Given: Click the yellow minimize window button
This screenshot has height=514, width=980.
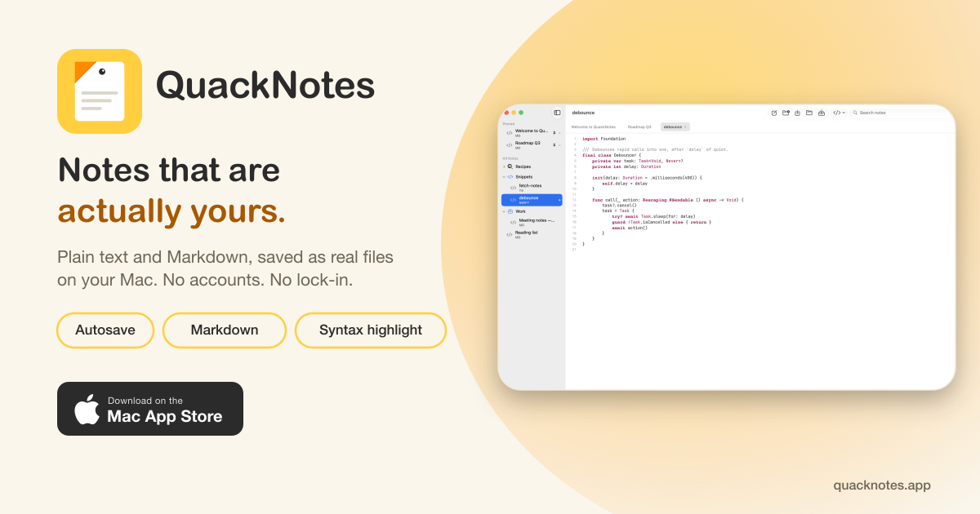Looking at the screenshot, I should pyautogui.click(x=514, y=113).
